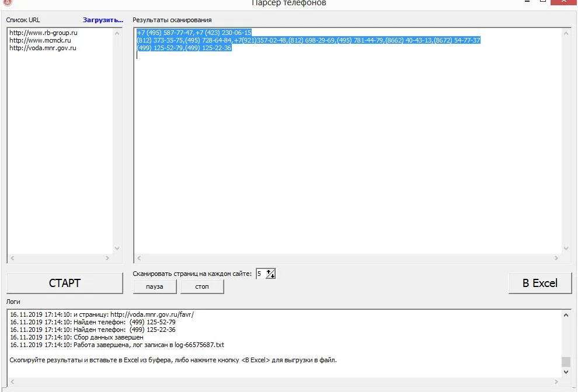
Task: Click URL list scroll-down arrow
Action: click(x=117, y=249)
